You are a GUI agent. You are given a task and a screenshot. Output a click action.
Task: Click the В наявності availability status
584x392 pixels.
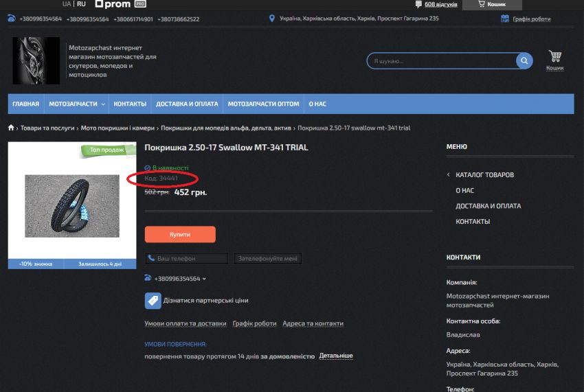tap(166, 168)
